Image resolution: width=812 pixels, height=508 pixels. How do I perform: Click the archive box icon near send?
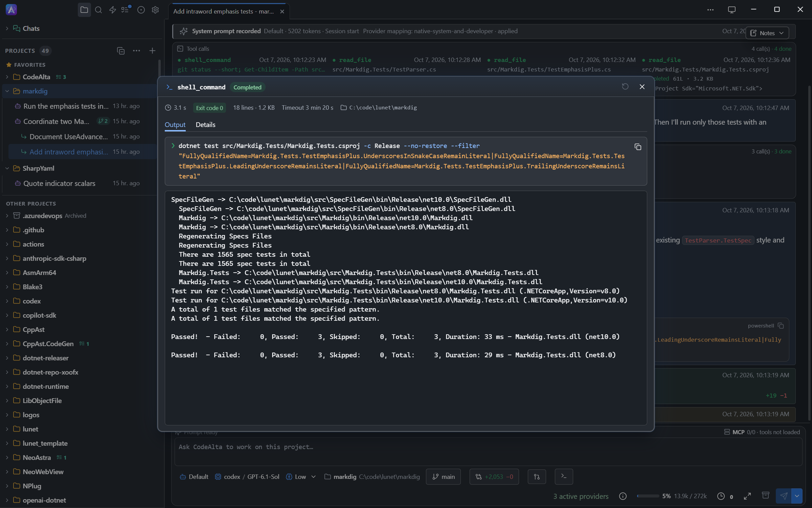765,495
